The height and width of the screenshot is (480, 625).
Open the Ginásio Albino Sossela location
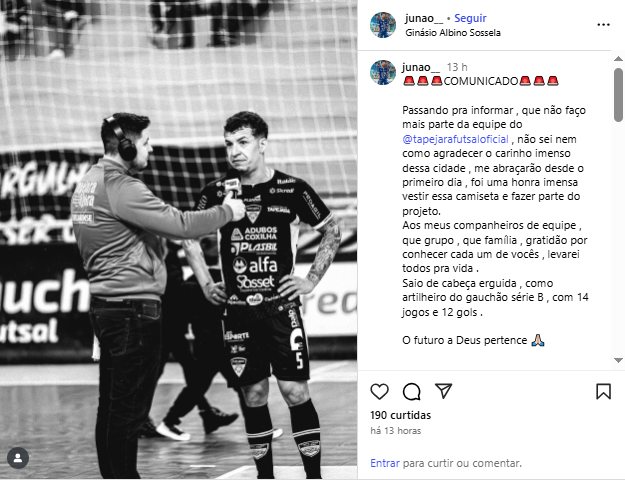point(453,33)
